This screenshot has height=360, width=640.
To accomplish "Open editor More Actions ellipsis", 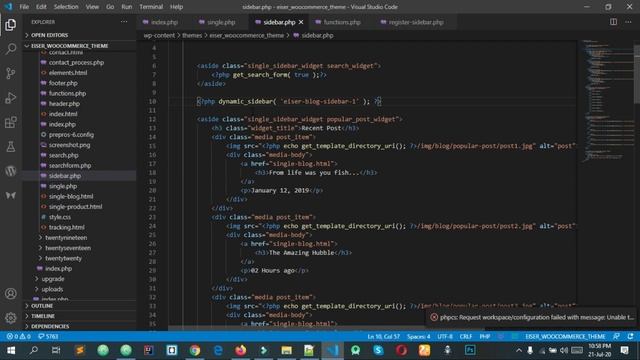I will pos(628,22).
